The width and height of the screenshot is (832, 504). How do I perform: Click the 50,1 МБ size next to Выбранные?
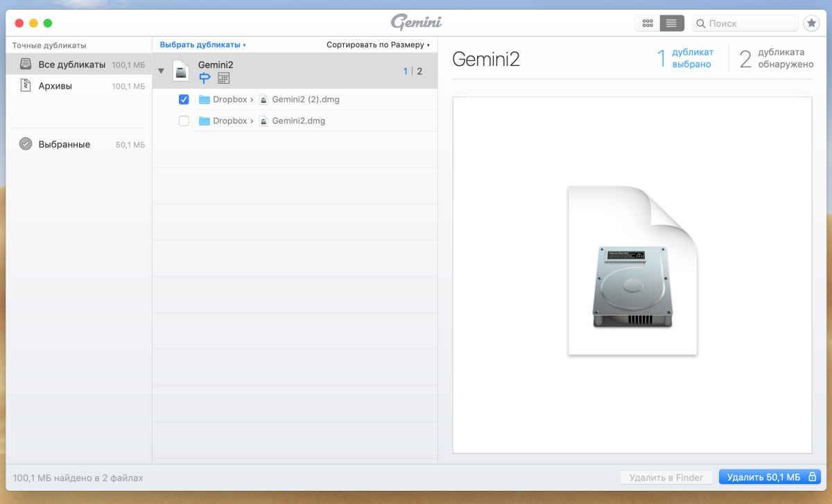130,145
